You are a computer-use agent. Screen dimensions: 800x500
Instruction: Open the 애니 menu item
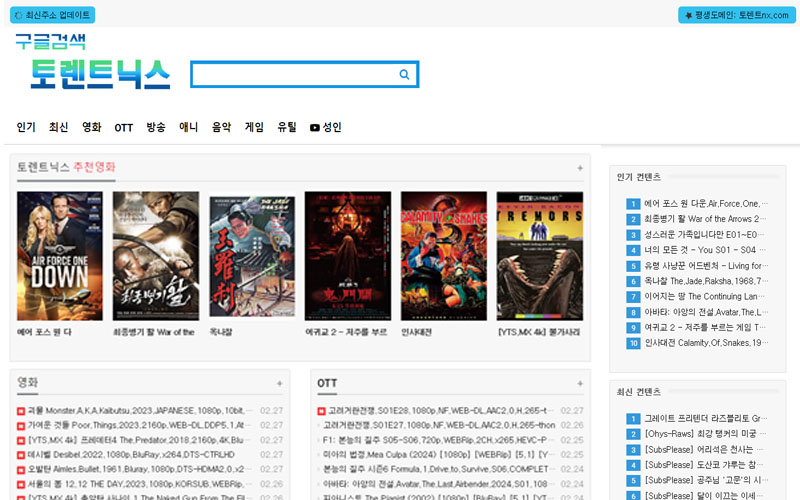coord(188,127)
